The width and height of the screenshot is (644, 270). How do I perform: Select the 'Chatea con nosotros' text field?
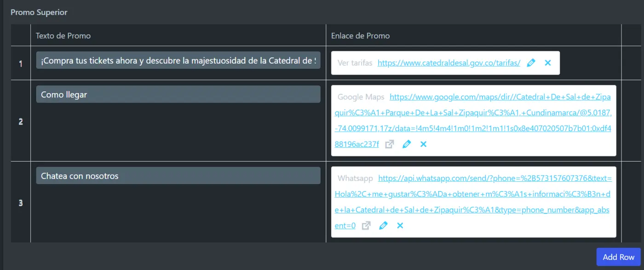click(178, 176)
